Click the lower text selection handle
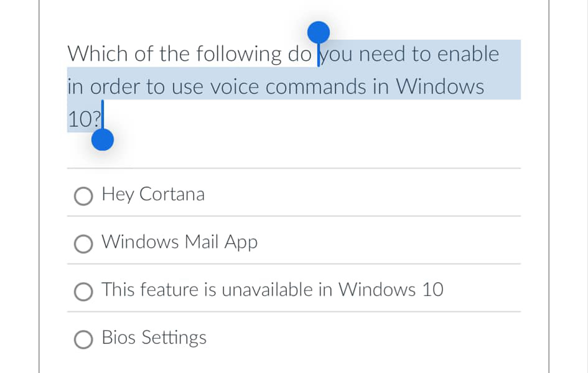This screenshot has height=373, width=588. 101,139
